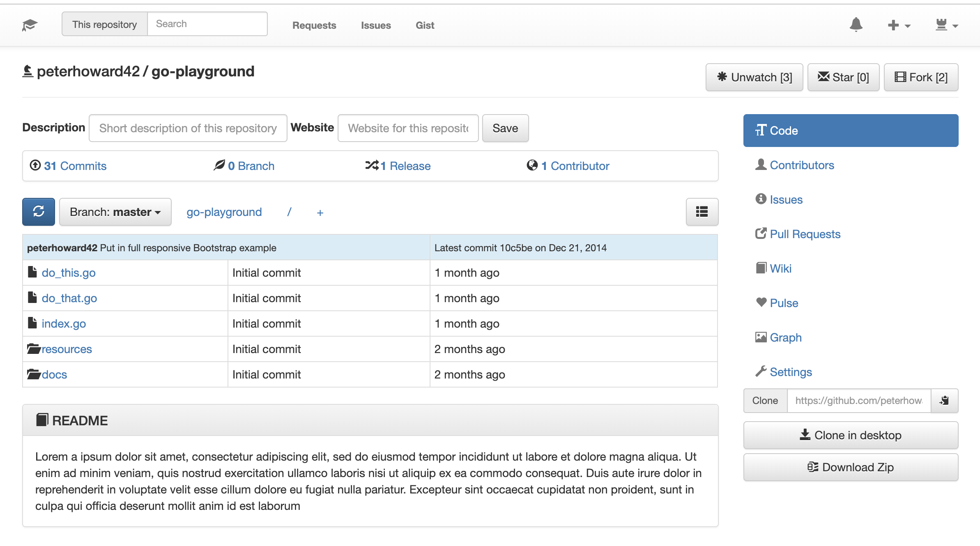Open the resources folder
980x546 pixels.
coord(67,349)
